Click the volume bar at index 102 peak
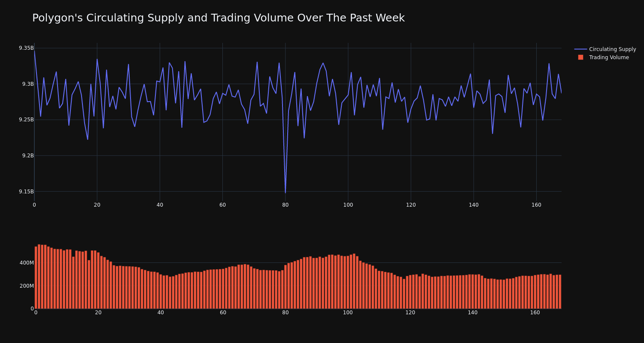 pyautogui.click(x=354, y=281)
